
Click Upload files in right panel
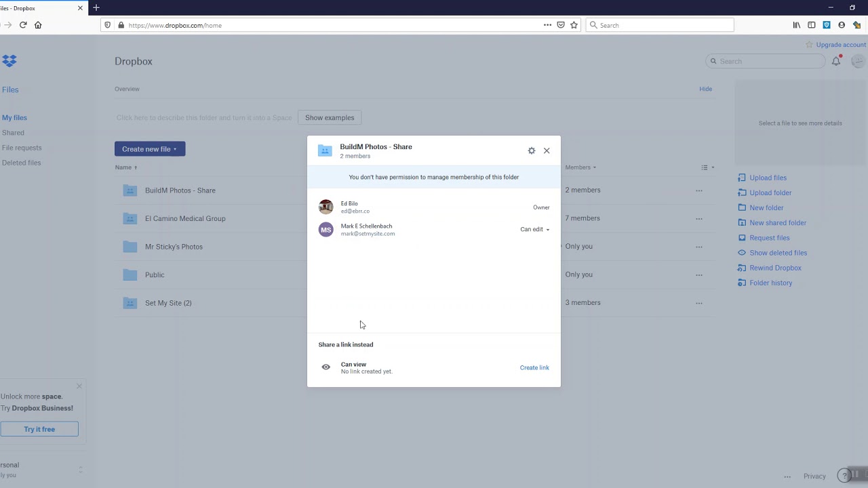[x=768, y=178]
